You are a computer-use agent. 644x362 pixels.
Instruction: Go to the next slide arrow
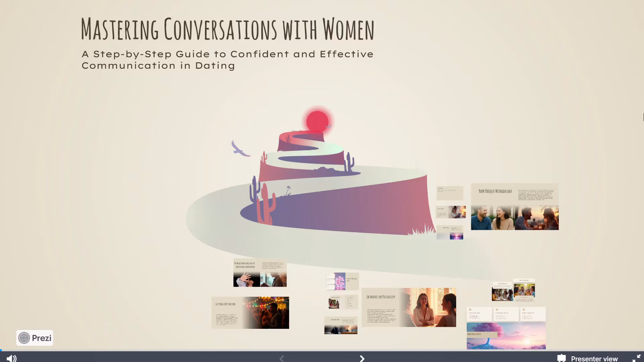click(x=362, y=359)
